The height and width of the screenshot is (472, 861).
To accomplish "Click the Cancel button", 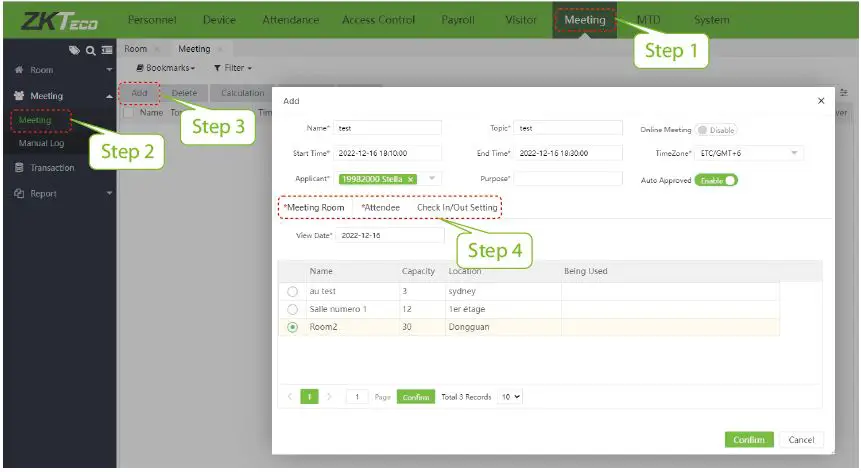I will point(801,440).
